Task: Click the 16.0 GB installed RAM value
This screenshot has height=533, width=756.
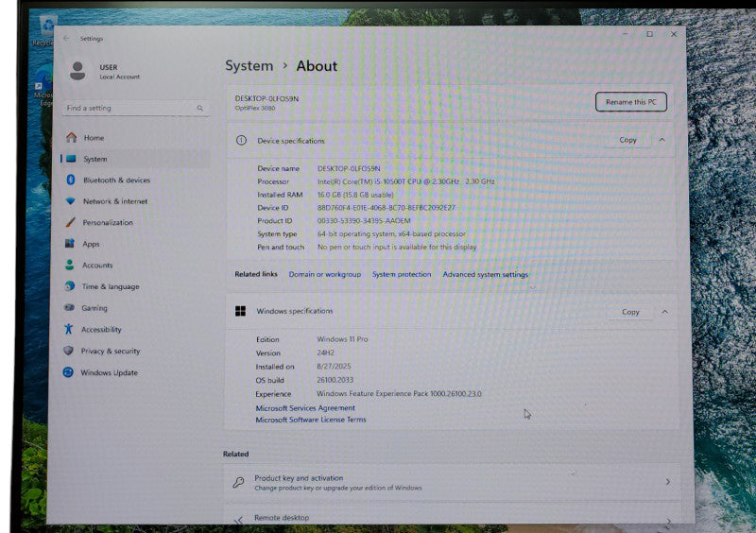Action: pos(355,195)
